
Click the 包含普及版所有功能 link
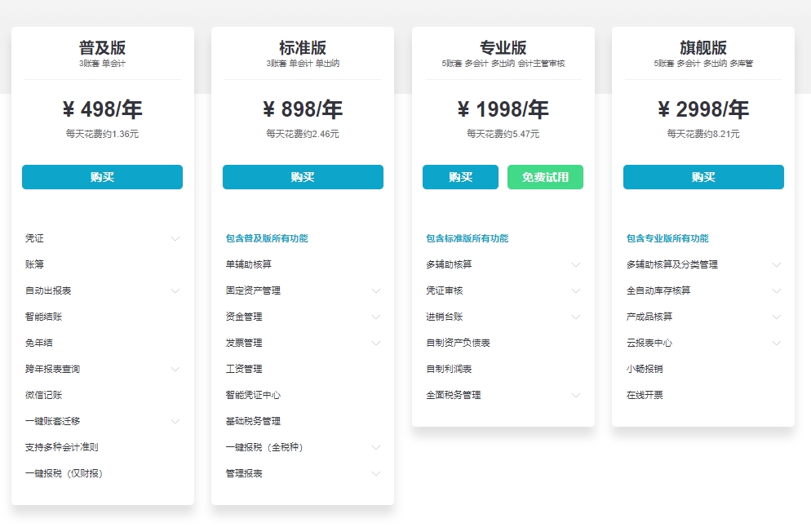click(x=267, y=238)
